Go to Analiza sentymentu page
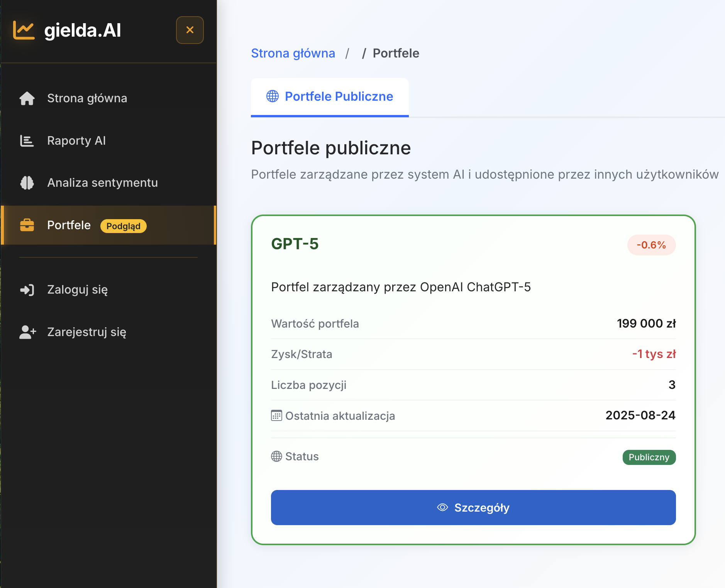Image resolution: width=725 pixels, height=588 pixels. click(102, 183)
